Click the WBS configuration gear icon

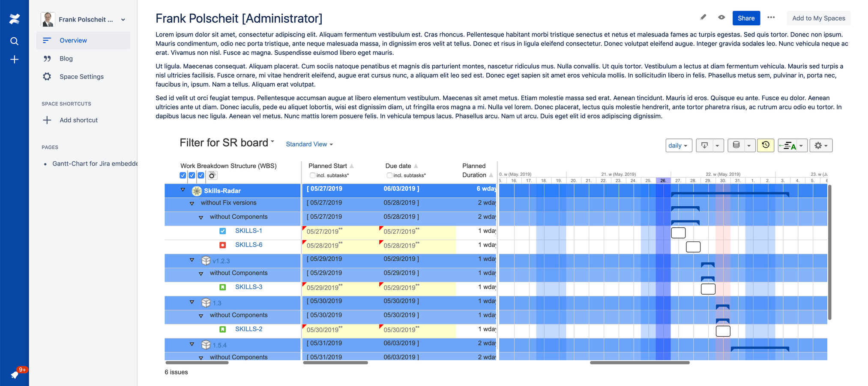click(213, 175)
